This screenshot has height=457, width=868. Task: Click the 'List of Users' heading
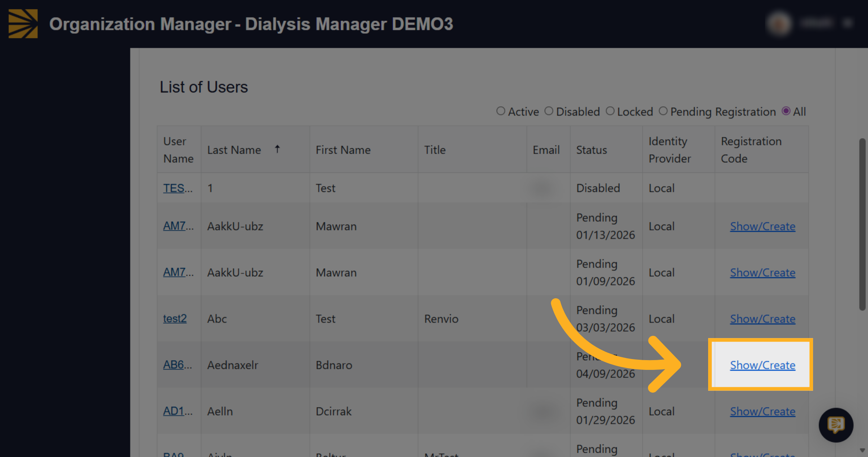[x=204, y=87]
